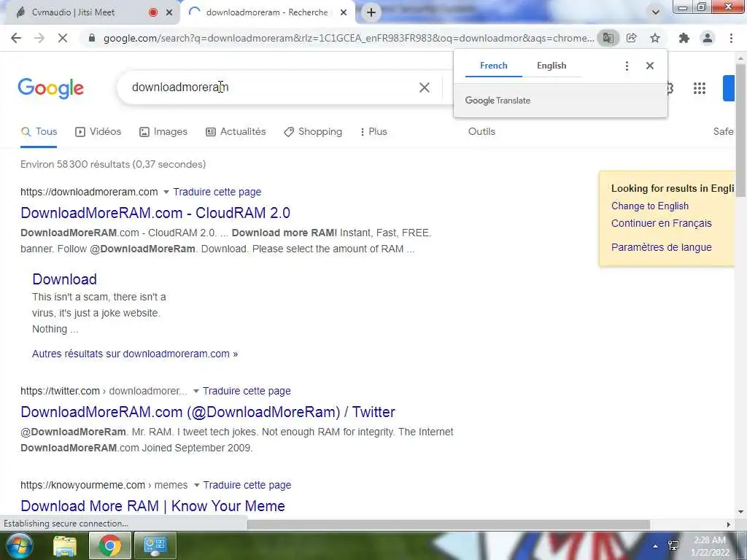Close the downloadmoreram search tab

pyautogui.click(x=344, y=12)
